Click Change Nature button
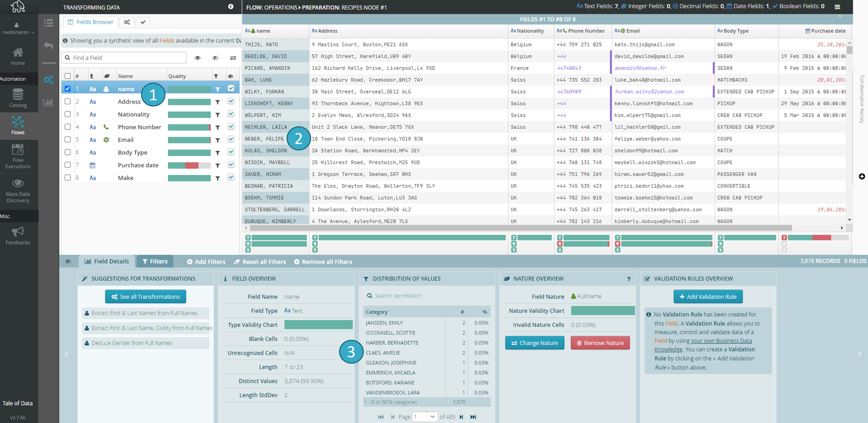 [534, 343]
